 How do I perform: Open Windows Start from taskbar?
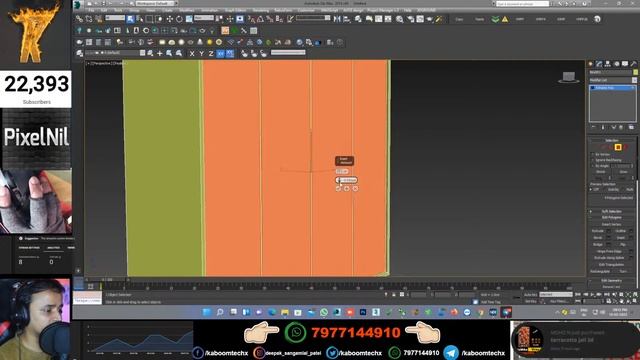207,312
